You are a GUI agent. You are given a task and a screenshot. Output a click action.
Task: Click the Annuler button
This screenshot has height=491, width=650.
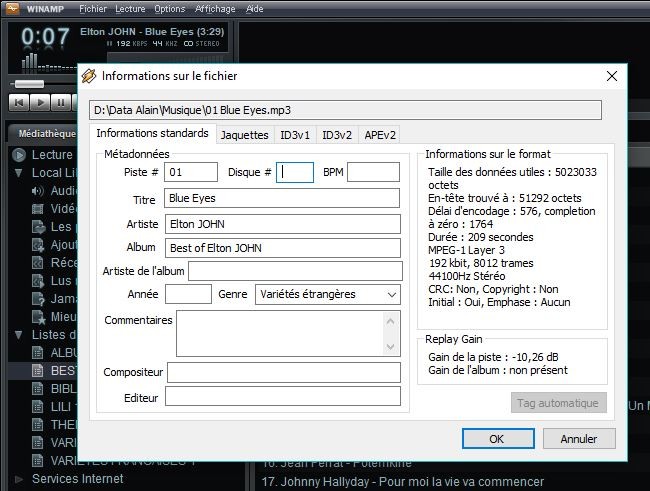click(579, 439)
